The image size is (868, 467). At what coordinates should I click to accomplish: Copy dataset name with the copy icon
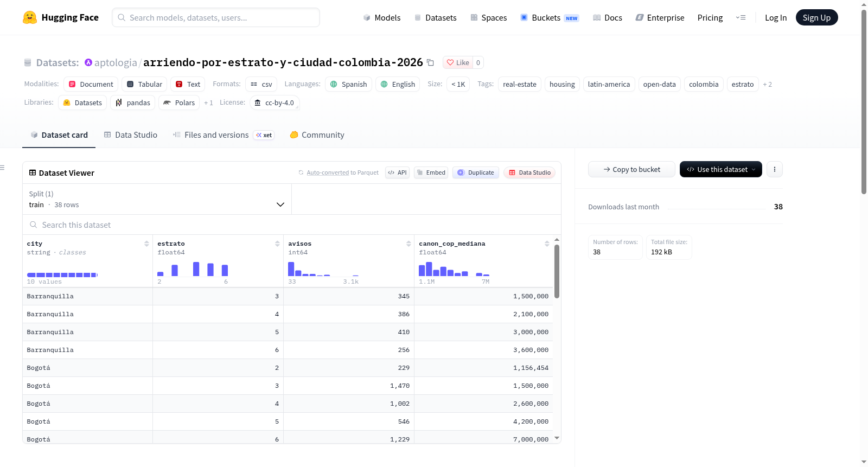pos(430,62)
